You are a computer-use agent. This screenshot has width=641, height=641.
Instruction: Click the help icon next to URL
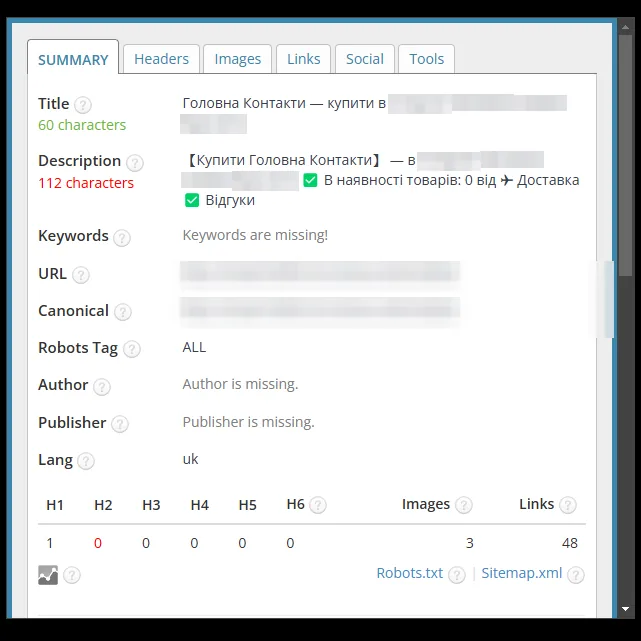81,275
